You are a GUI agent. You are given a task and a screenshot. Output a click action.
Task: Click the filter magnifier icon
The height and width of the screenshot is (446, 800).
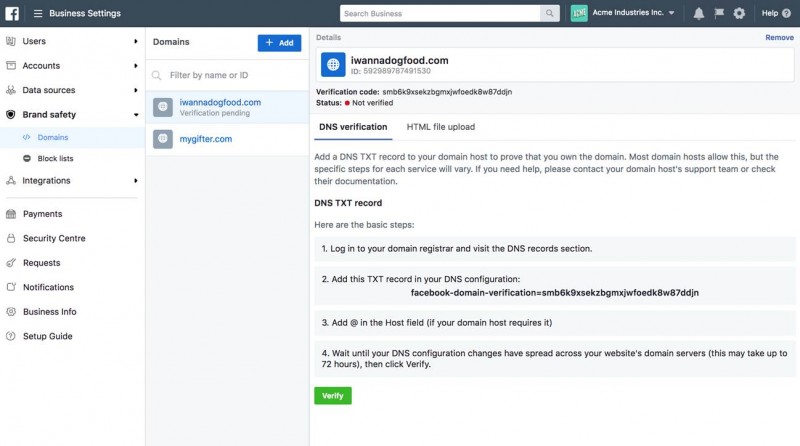click(157, 76)
